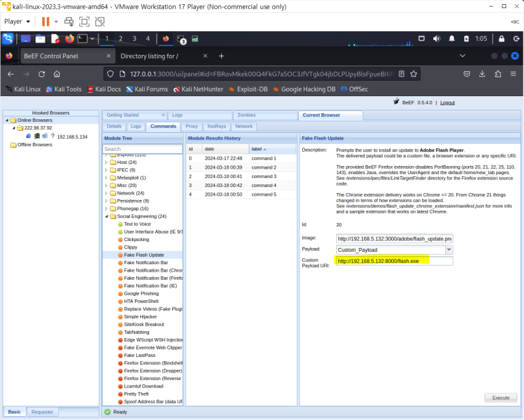Image resolution: width=524 pixels, height=420 pixels.
Task: Expand the Network (24) module folder
Action: point(106,193)
